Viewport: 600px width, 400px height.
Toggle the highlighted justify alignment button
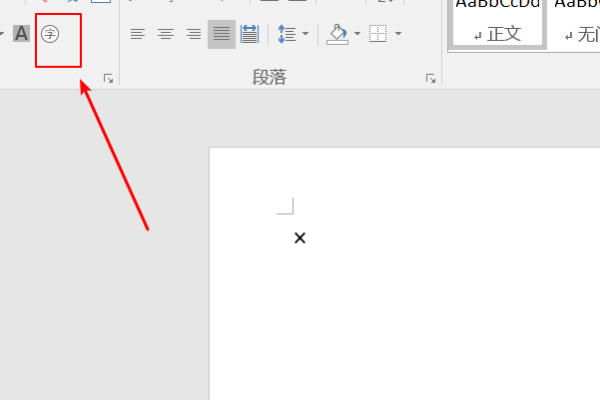pyautogui.click(x=222, y=34)
